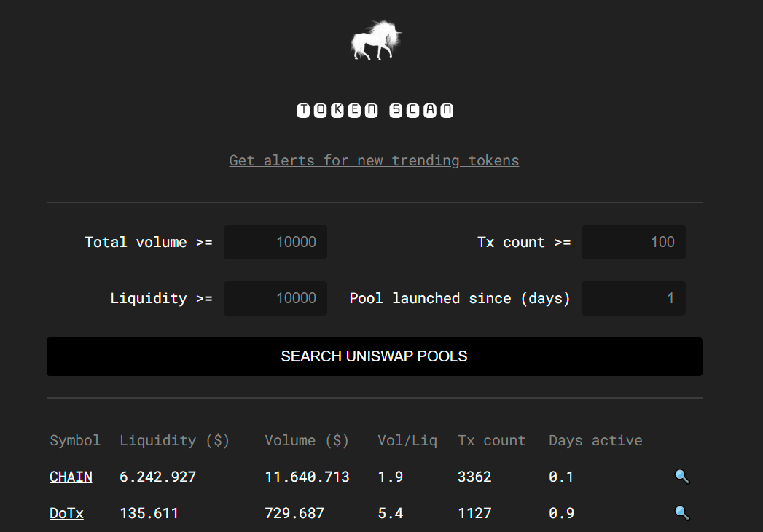The image size is (763, 532).
Task: Click the Tx count column header
Action: (491, 440)
